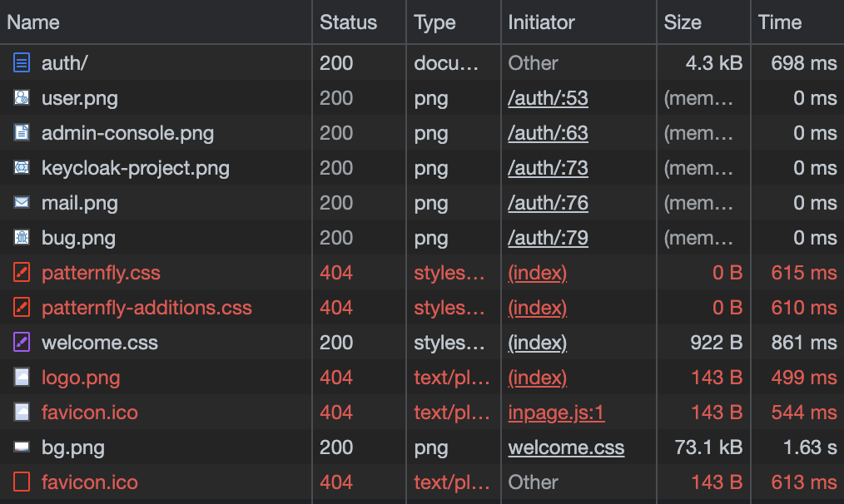Select the welcome.css request name
Image resolution: width=844 pixels, height=504 pixels.
[x=100, y=343]
